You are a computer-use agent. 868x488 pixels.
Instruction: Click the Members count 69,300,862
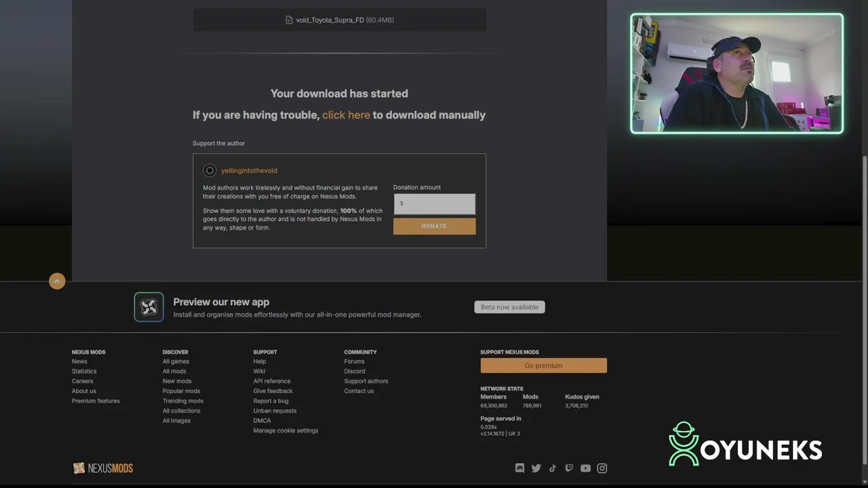coord(494,406)
